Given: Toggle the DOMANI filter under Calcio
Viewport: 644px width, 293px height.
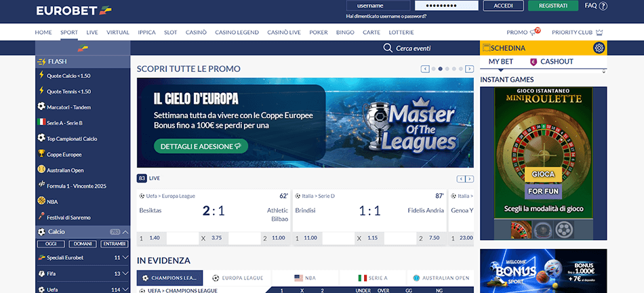Looking at the screenshot, I should 81,243.
